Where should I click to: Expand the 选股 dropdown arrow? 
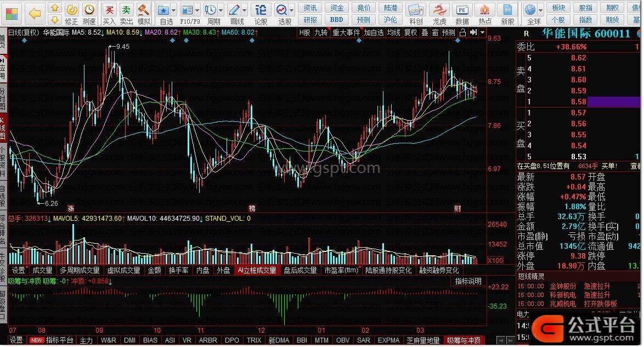coord(292,10)
